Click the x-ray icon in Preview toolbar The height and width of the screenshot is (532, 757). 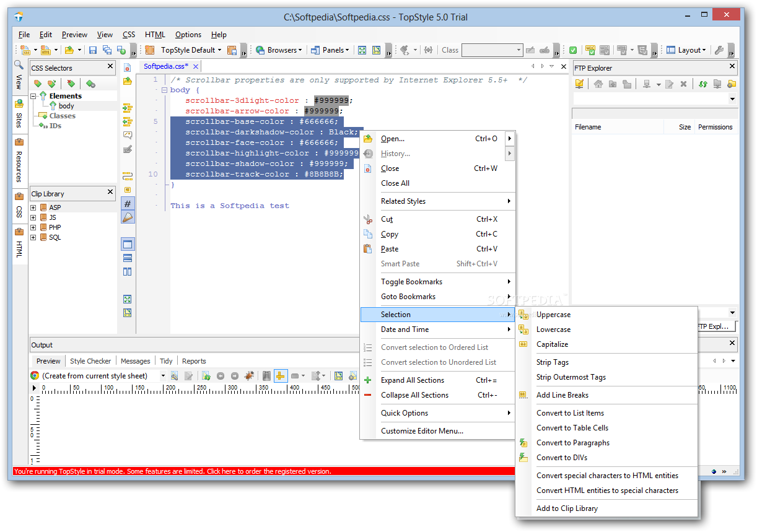coord(266,376)
